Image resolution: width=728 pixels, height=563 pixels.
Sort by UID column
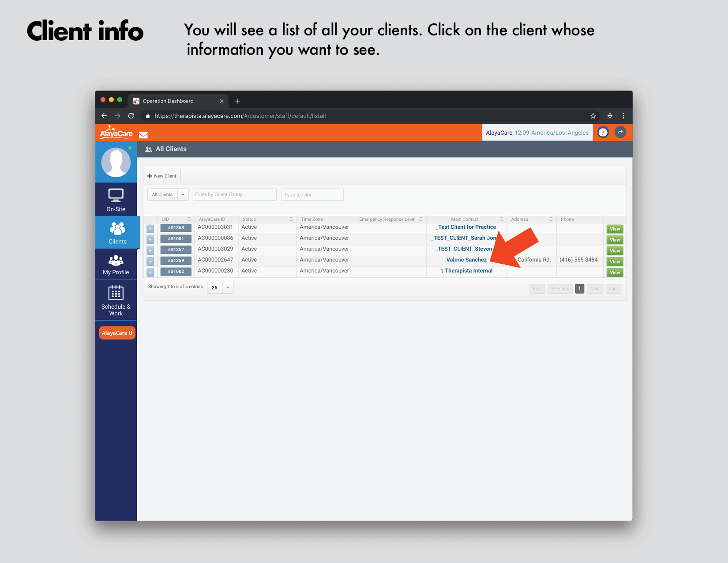176,219
